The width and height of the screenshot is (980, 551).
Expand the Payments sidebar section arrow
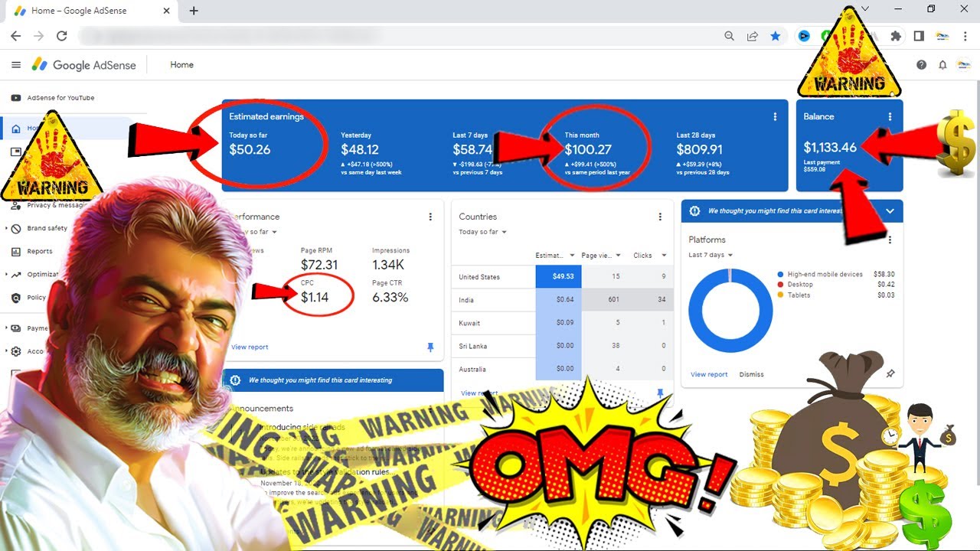click(x=7, y=328)
